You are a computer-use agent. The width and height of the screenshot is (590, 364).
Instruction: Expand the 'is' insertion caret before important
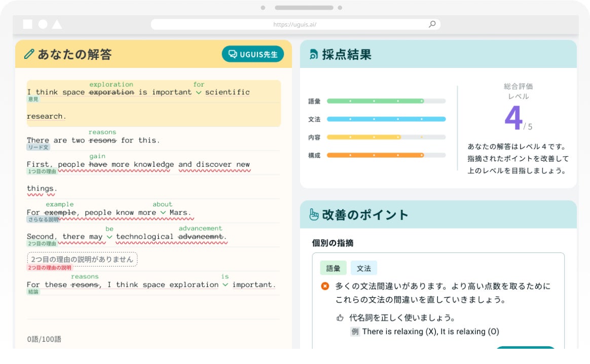pyautogui.click(x=225, y=285)
